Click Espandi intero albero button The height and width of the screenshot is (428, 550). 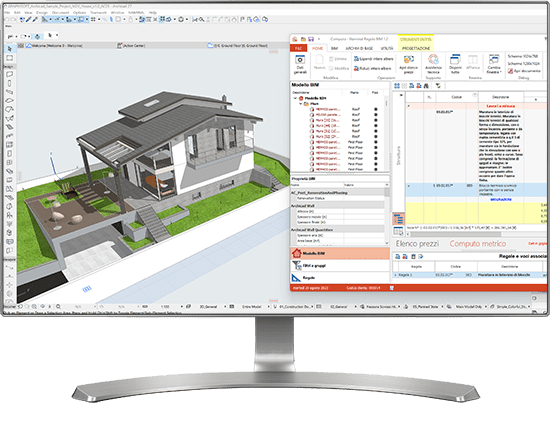click(374, 59)
